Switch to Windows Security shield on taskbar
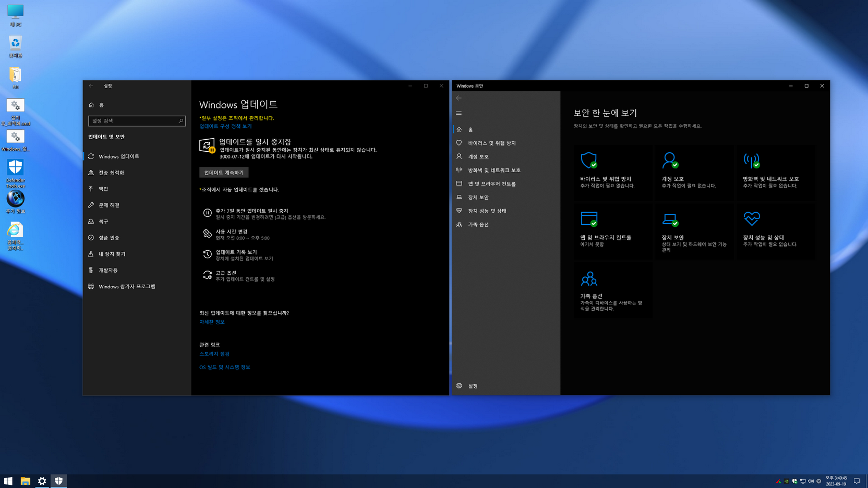Screen dimensions: 868x488 58,481
